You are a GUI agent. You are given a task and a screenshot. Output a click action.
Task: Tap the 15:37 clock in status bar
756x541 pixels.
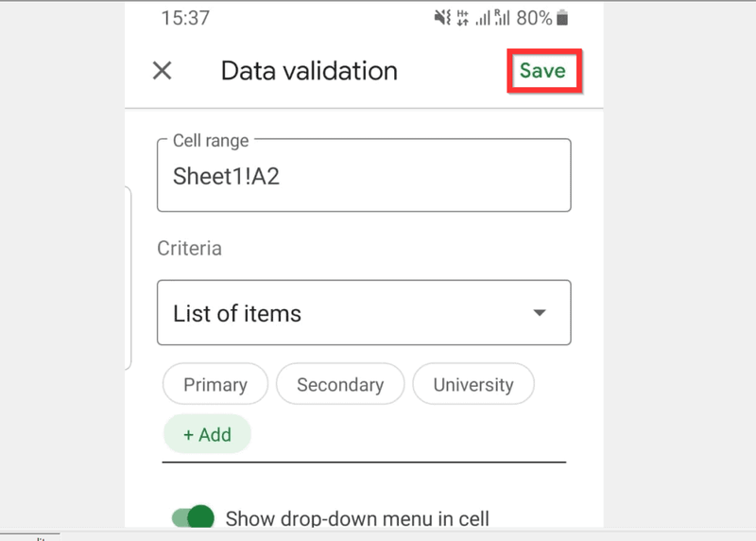pos(185,18)
